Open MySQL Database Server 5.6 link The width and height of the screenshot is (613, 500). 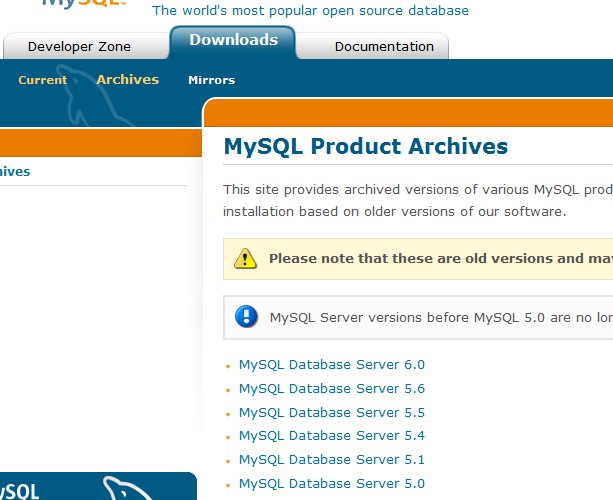tap(332, 389)
